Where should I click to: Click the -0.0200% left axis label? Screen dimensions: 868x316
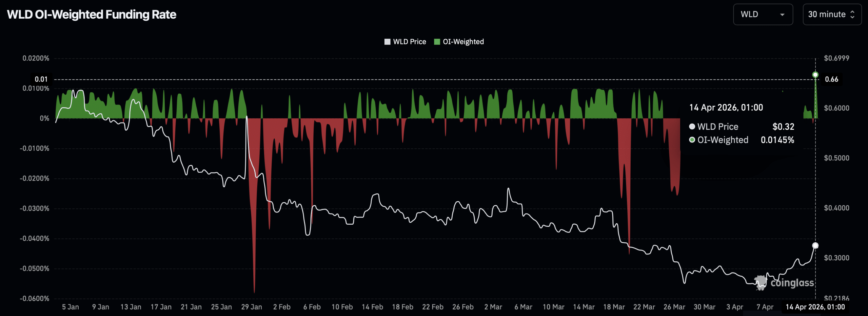pyautogui.click(x=35, y=179)
